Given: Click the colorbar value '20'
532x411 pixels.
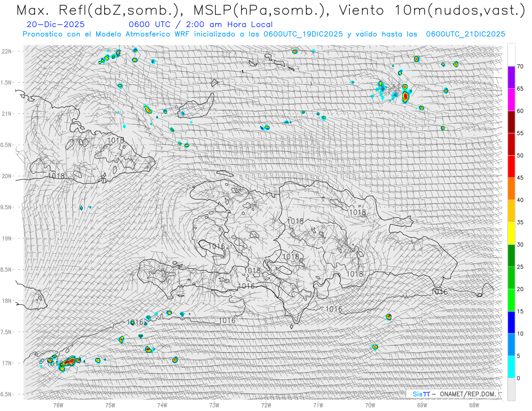Looking at the screenshot, I should click(520, 289).
